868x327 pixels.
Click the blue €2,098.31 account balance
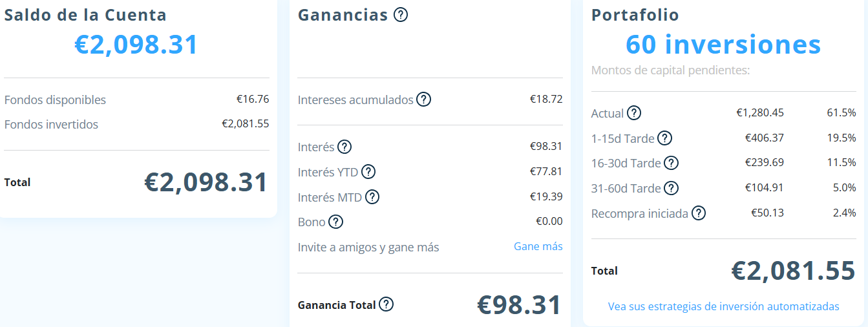pyautogui.click(x=136, y=45)
